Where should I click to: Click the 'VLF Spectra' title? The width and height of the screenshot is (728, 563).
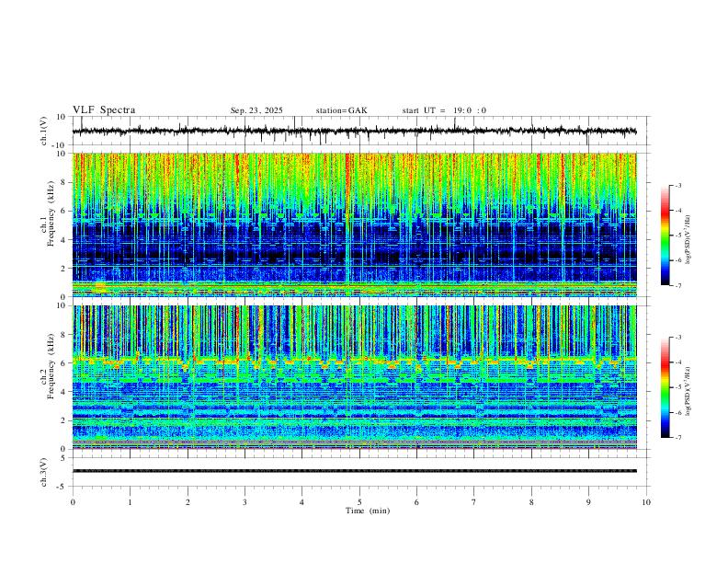(x=104, y=110)
